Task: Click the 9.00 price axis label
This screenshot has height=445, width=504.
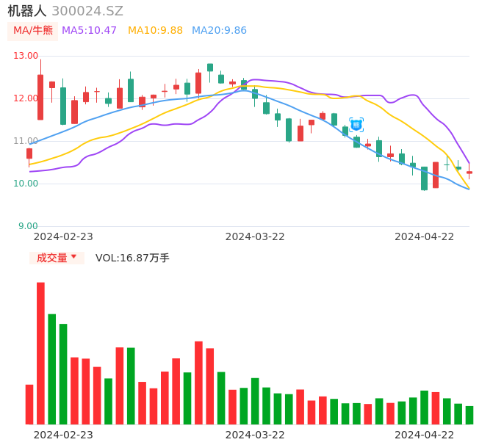Action: (x=28, y=226)
